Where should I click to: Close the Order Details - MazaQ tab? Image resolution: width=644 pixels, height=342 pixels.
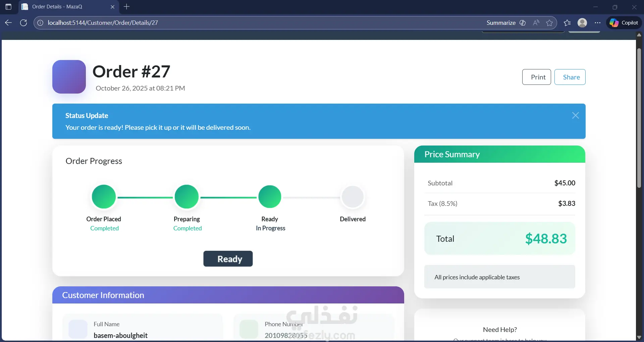(x=112, y=7)
